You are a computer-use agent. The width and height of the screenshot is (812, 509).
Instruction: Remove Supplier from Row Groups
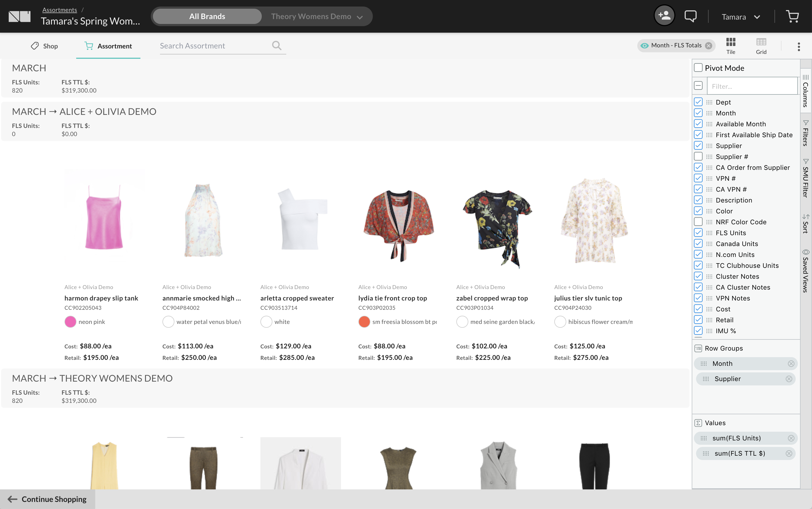tap(789, 379)
